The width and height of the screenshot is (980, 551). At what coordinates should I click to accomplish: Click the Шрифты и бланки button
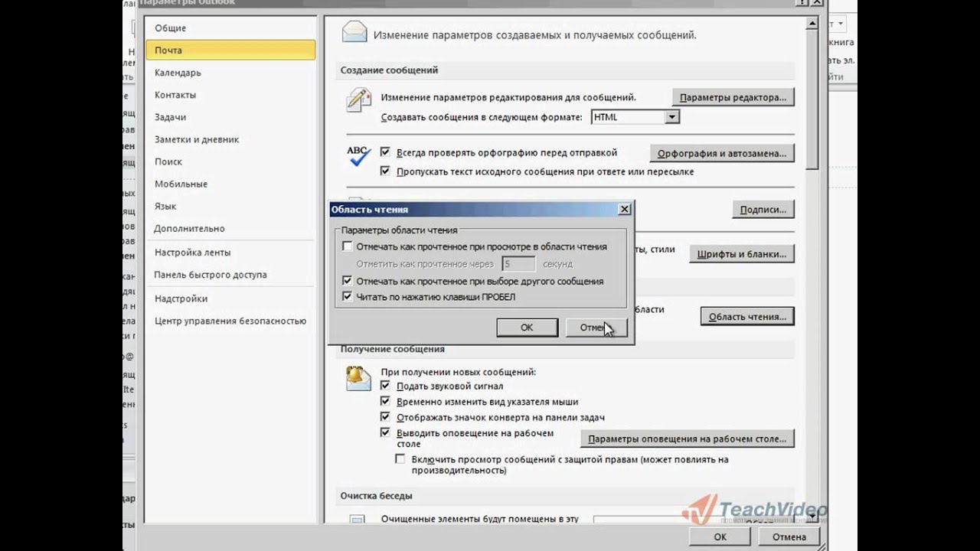(x=742, y=254)
